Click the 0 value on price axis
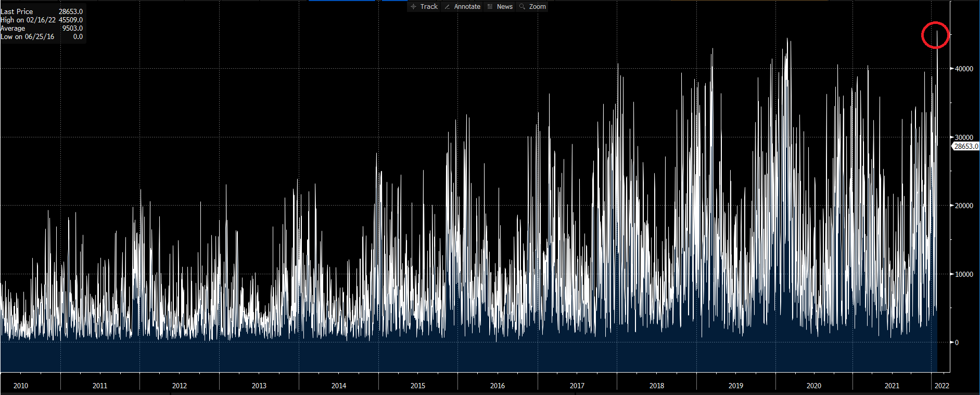 (x=957, y=342)
